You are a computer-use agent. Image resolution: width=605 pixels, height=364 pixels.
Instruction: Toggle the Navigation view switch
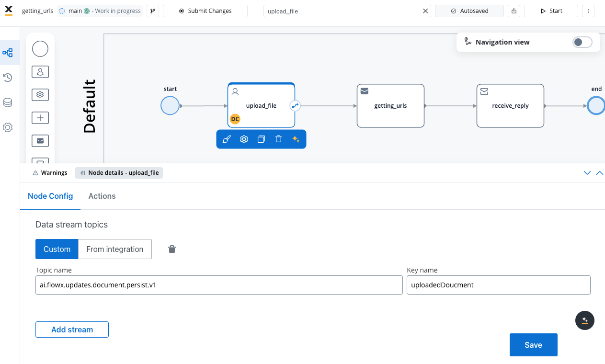click(x=582, y=42)
